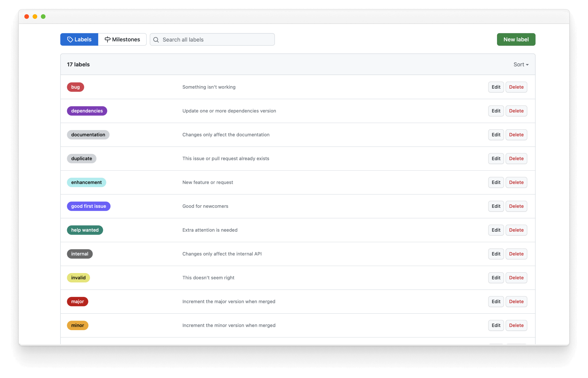Image resolution: width=588 pixels, height=378 pixels.
Task: Click the New label button
Action: click(516, 39)
